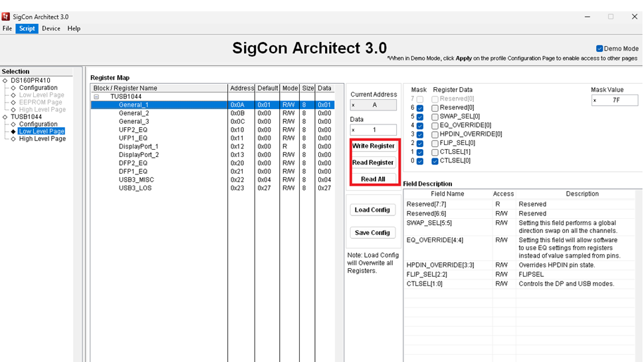The image size is (644, 362).
Task: Toggle the Demo Mode checkbox
Action: (599, 49)
